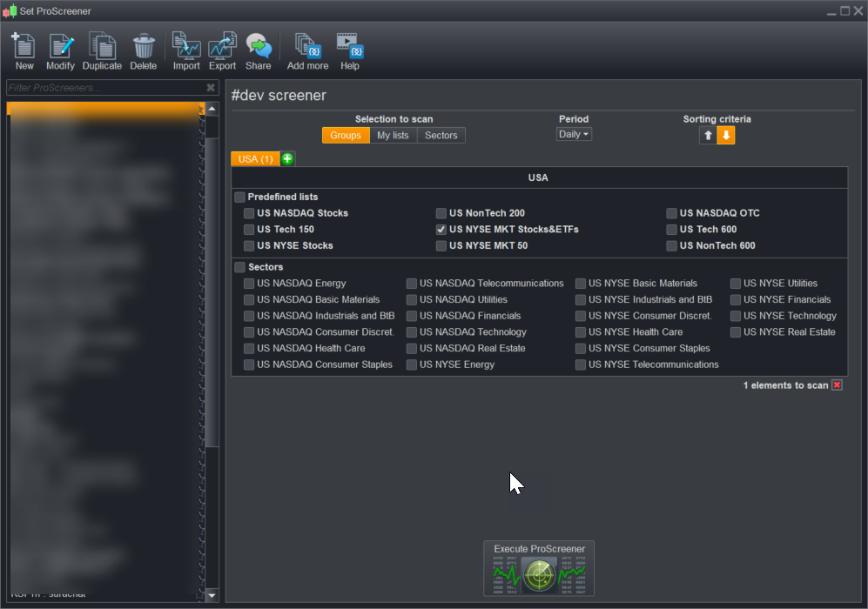Screen dimensions: 868x609
Task: Check US NYSE Industrials and BtB
Action: coord(581,300)
